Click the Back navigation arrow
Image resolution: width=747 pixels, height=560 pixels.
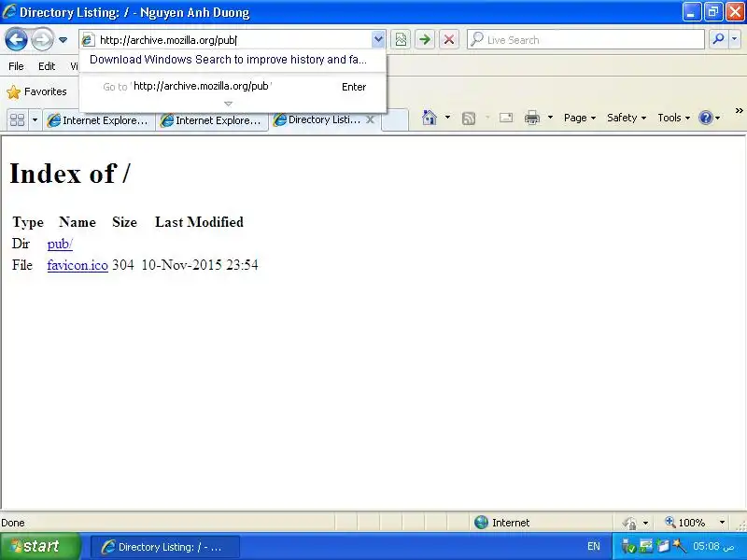coord(16,39)
